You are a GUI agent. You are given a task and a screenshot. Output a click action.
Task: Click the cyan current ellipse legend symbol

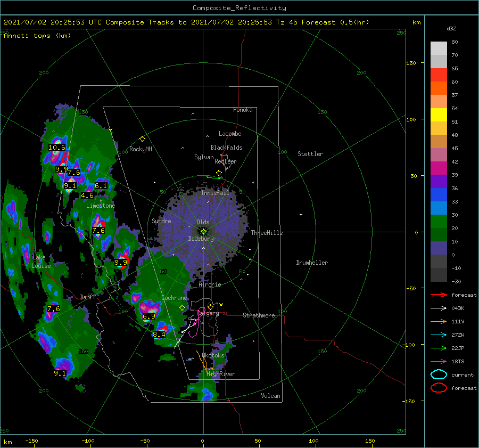(439, 374)
